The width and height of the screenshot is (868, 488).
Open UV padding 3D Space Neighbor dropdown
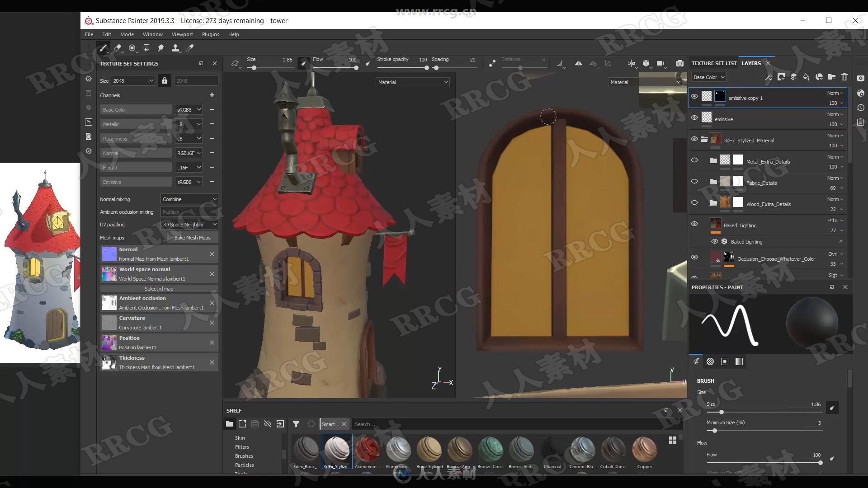[189, 224]
